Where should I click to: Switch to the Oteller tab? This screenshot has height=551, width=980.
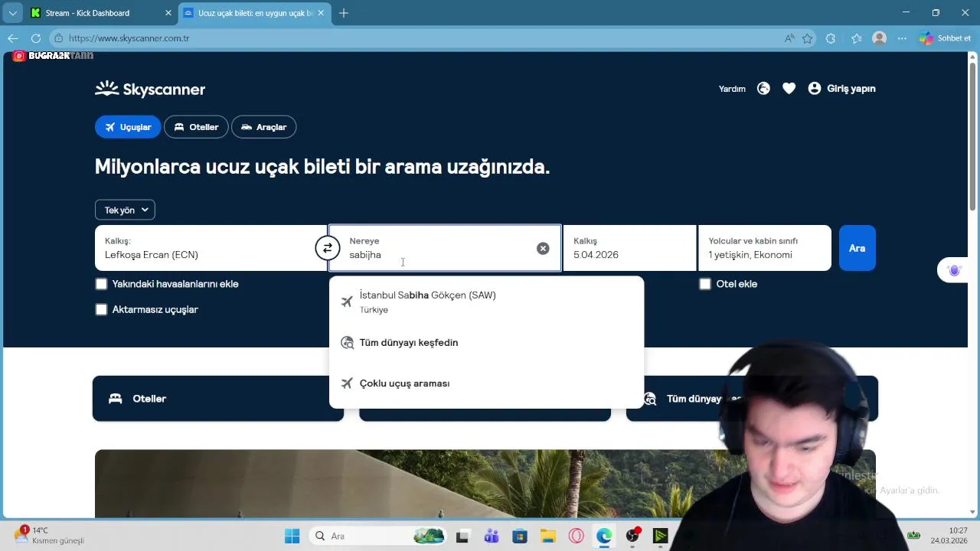coord(196,127)
